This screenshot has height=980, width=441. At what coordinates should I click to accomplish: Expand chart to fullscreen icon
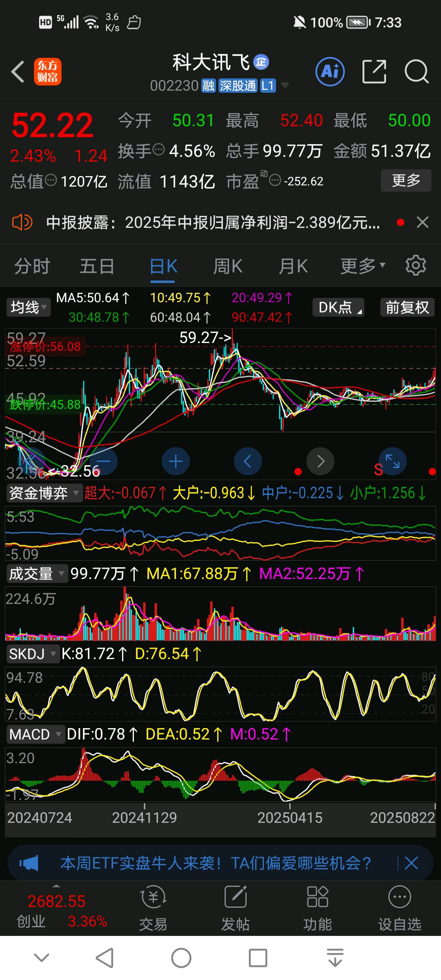[x=392, y=461]
